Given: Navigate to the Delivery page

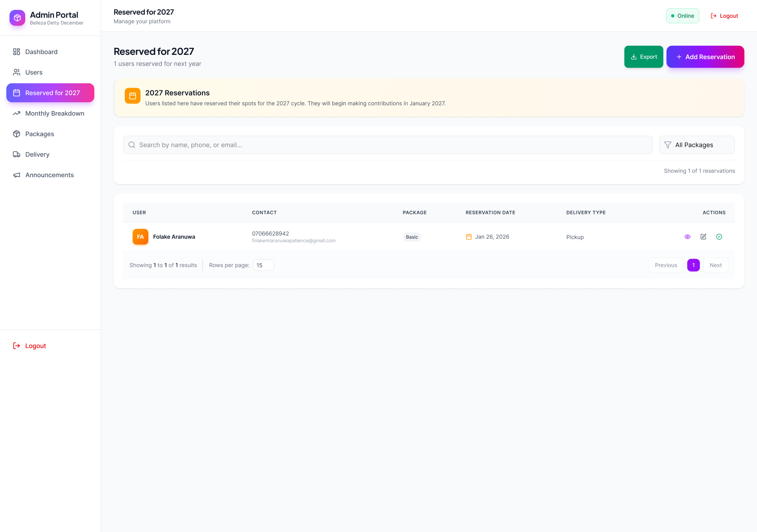Looking at the screenshot, I should tap(37, 154).
